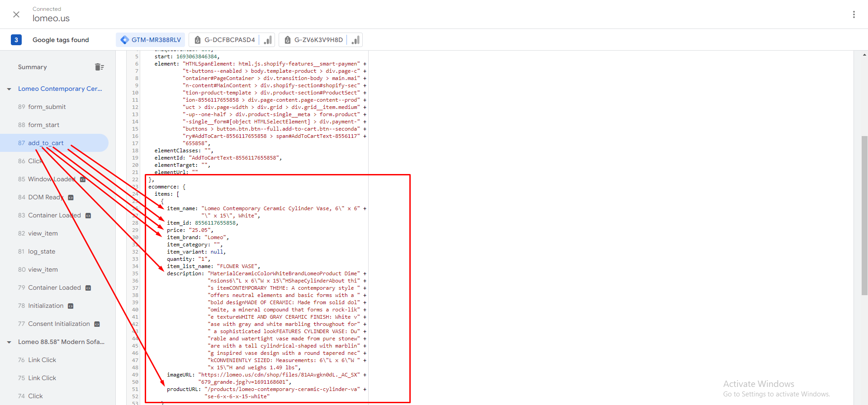The image size is (868, 405).
Task: Click the code icon beside Window Loaded
Action: point(83,179)
